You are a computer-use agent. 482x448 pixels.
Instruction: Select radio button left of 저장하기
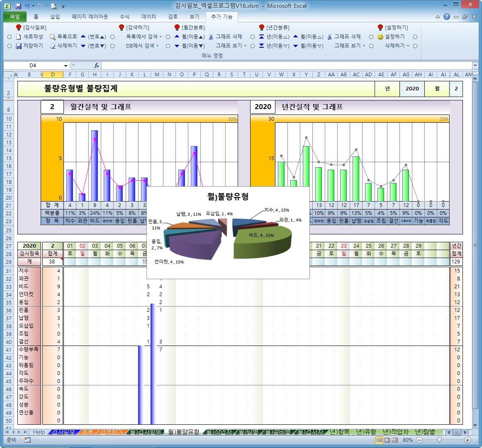[x=10, y=46]
